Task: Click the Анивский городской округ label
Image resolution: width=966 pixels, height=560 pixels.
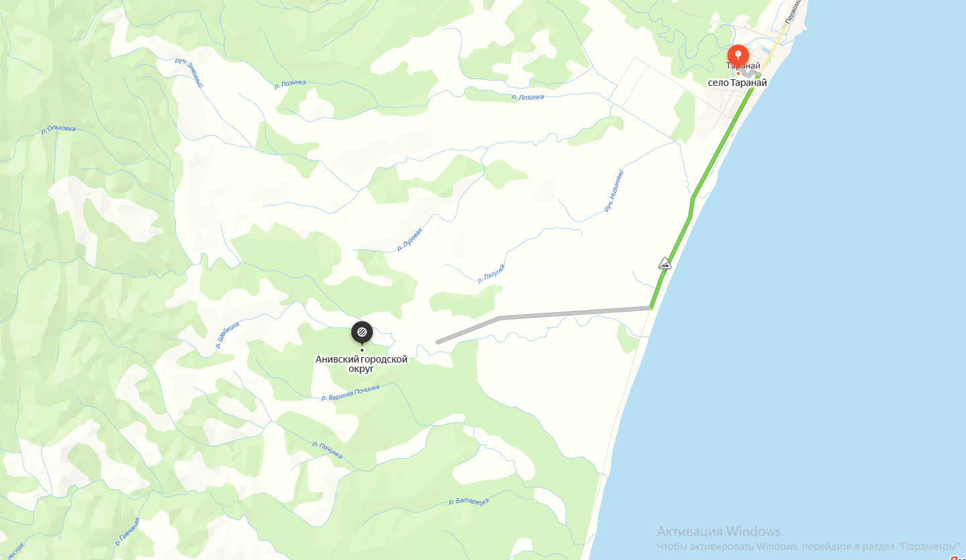Action: (x=361, y=364)
